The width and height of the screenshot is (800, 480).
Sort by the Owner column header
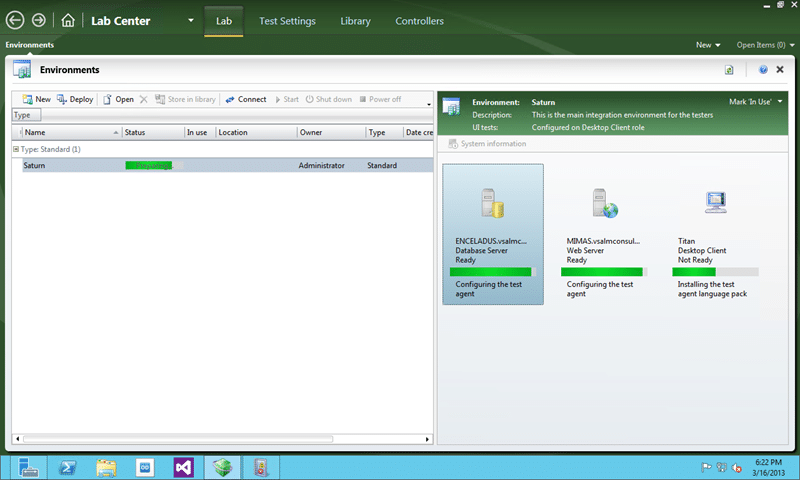[332, 132]
